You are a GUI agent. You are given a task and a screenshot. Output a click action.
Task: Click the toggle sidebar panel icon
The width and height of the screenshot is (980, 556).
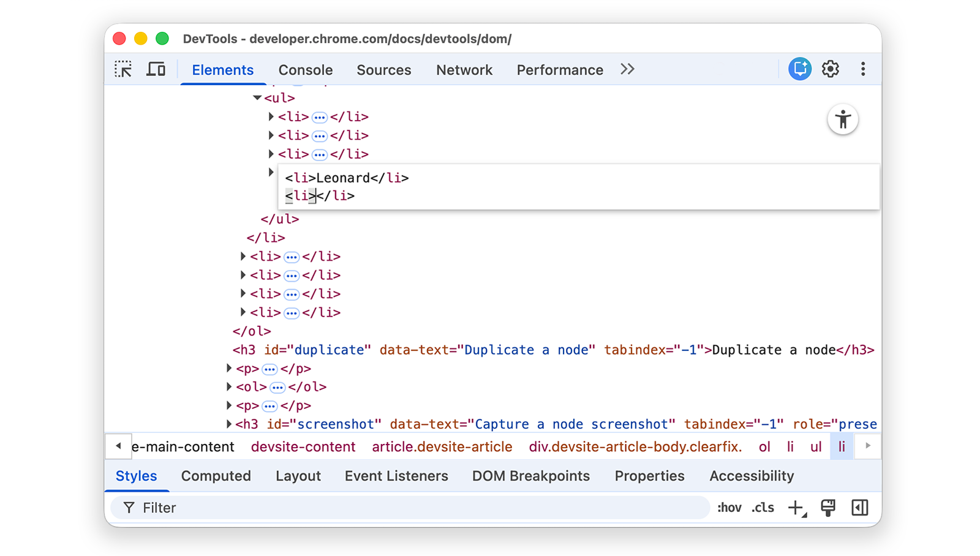click(860, 507)
